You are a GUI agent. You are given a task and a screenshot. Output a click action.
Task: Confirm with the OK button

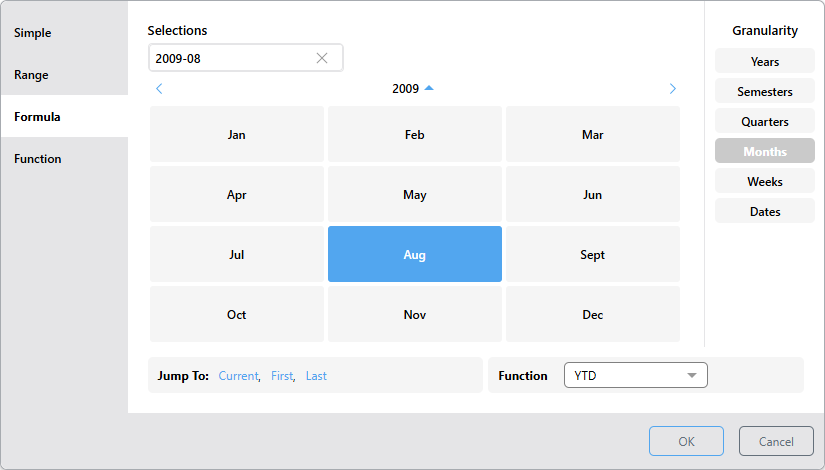(686, 442)
